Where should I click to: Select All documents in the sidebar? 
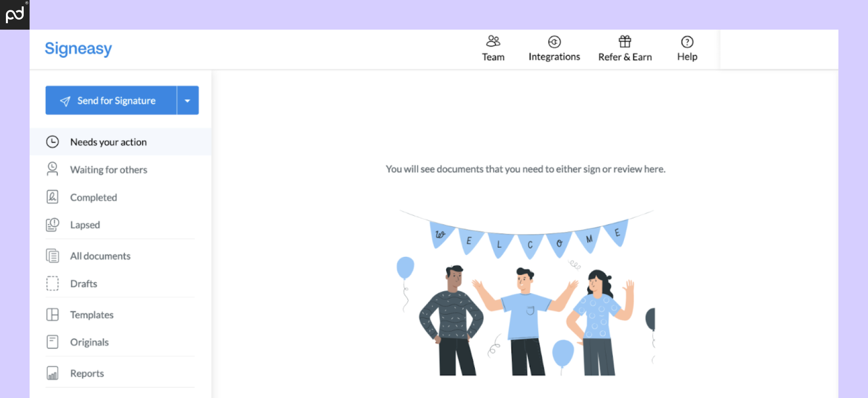pos(100,256)
